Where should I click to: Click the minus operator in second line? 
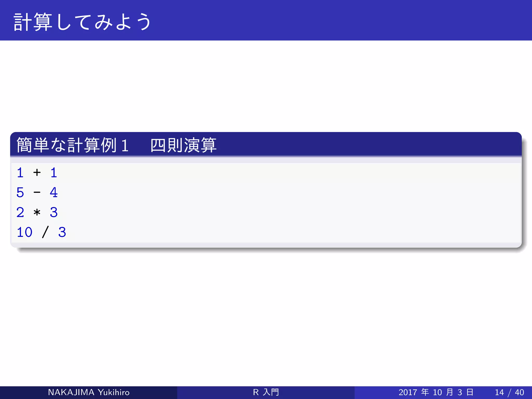(37, 192)
